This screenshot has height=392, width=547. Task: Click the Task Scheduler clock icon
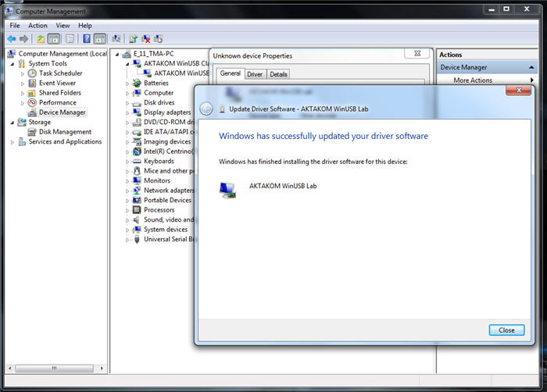coord(32,73)
